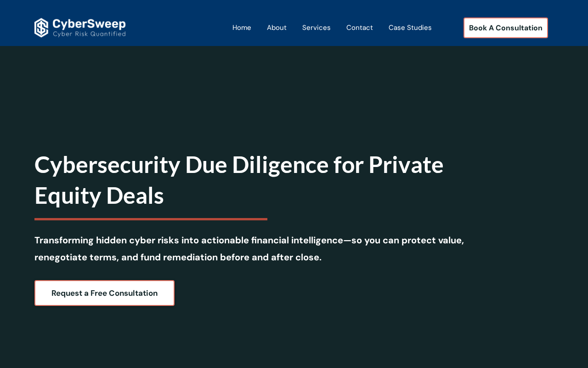
Task: Click the CyberSweep shield logo icon
Action: pos(41,28)
